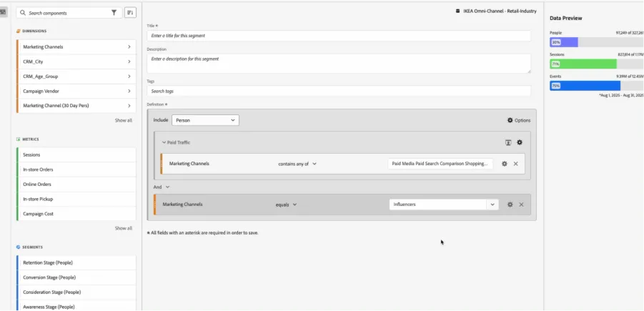Select the In-store Pickup metric
Image resolution: width=644 pixels, height=311 pixels.
[x=76, y=199]
